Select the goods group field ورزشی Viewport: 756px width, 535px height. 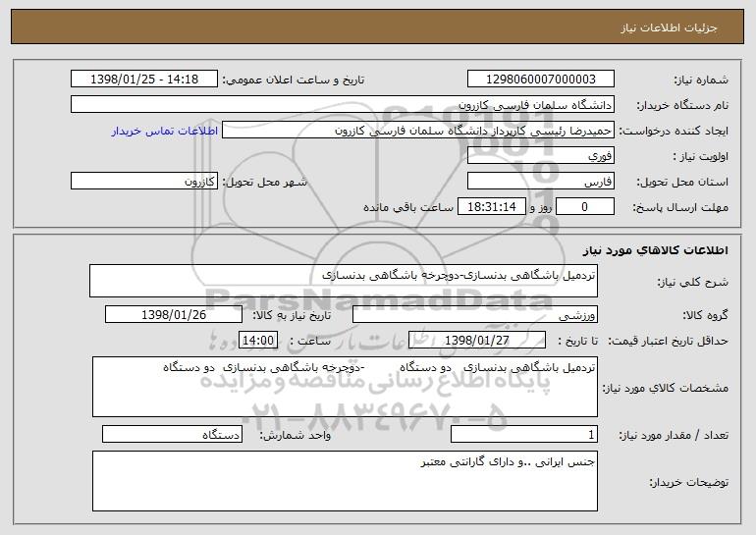coord(475,315)
